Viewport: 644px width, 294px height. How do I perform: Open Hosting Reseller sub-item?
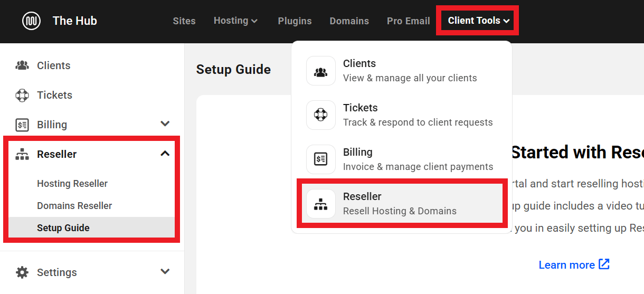72,184
